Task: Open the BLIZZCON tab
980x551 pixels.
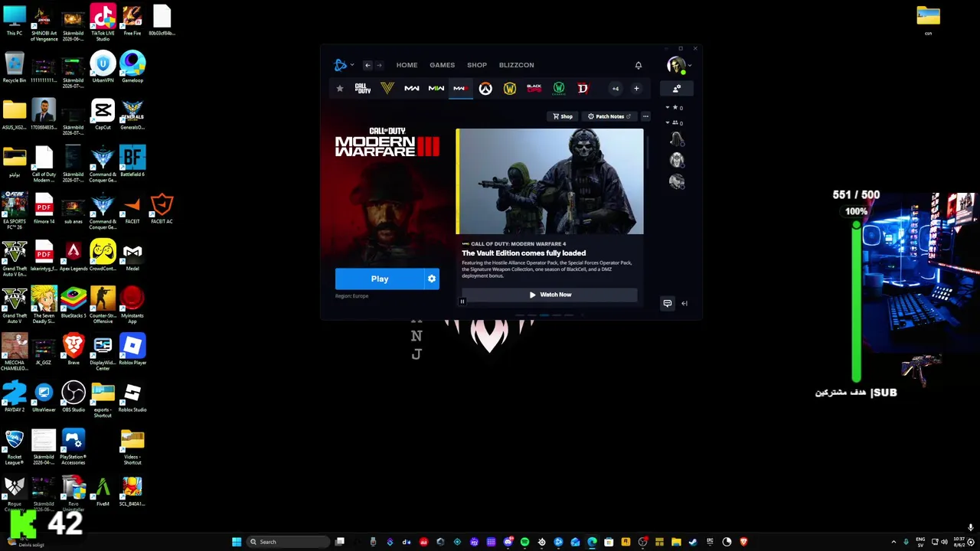Action: (517, 65)
